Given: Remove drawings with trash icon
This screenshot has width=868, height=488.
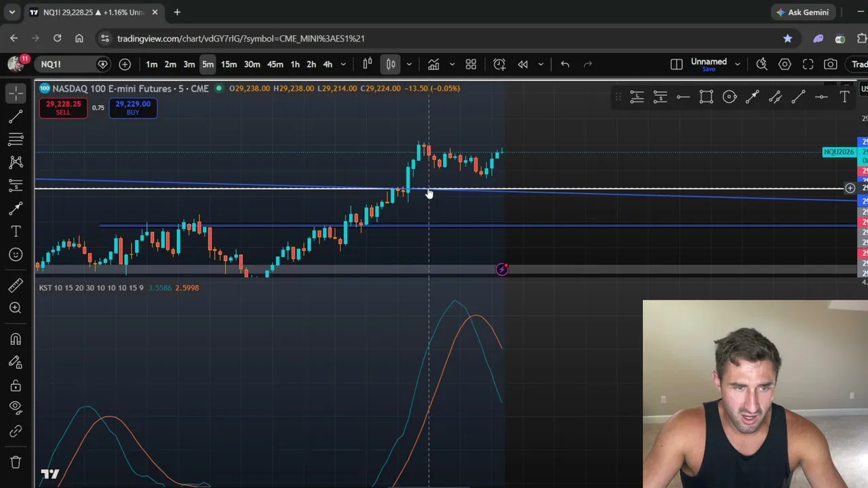Looking at the screenshot, I should (16, 462).
